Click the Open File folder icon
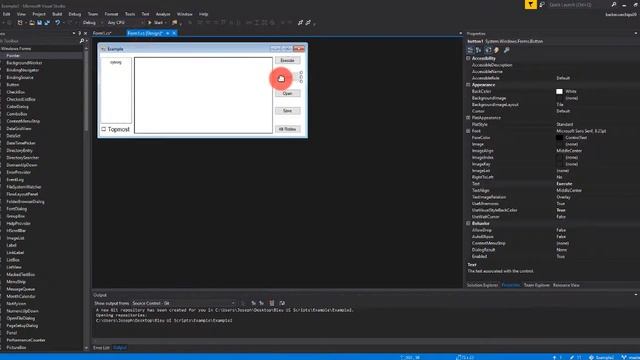Image resolution: width=640 pixels, height=360 pixels. [x=32, y=23]
